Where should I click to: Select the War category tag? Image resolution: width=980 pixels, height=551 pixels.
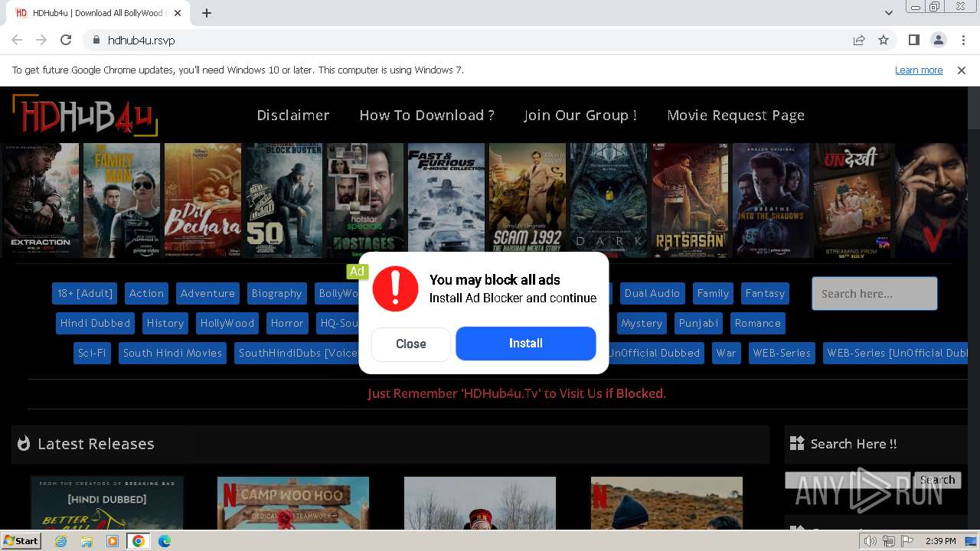[x=726, y=353]
